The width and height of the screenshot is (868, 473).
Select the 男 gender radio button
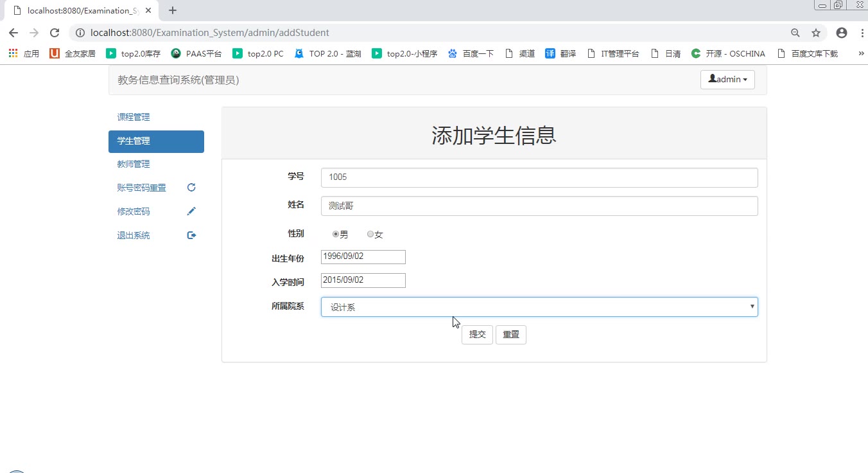[336, 235]
